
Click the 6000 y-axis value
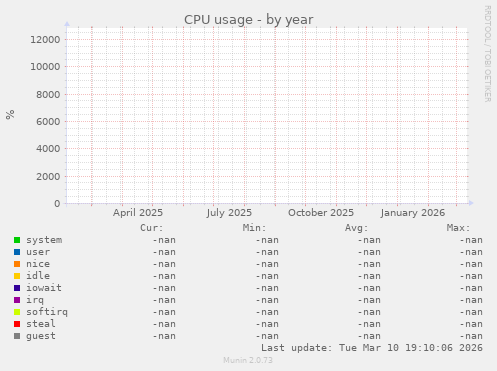[48, 122]
